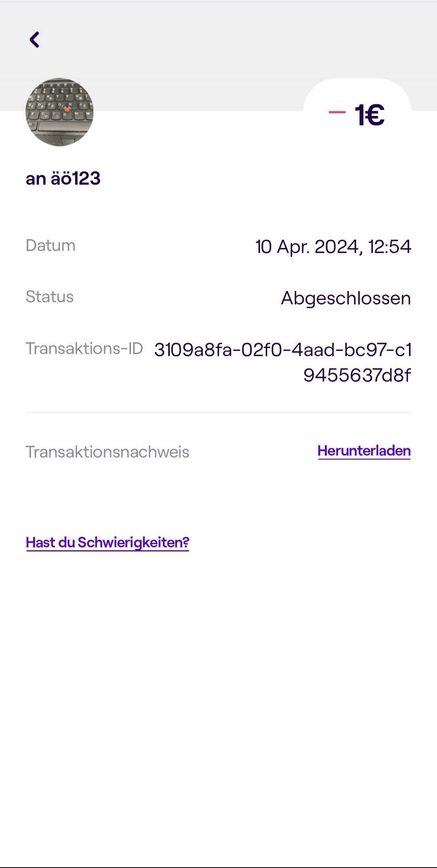This screenshot has height=868, width=437.
Task: Tap the Status label
Action: [x=50, y=297]
